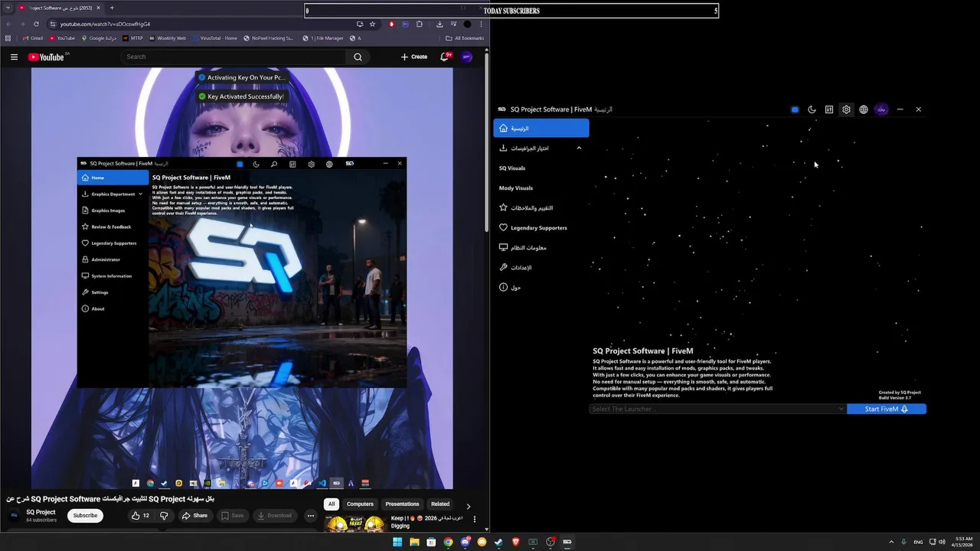Open the Select The Launcher dropdown

[x=717, y=409]
